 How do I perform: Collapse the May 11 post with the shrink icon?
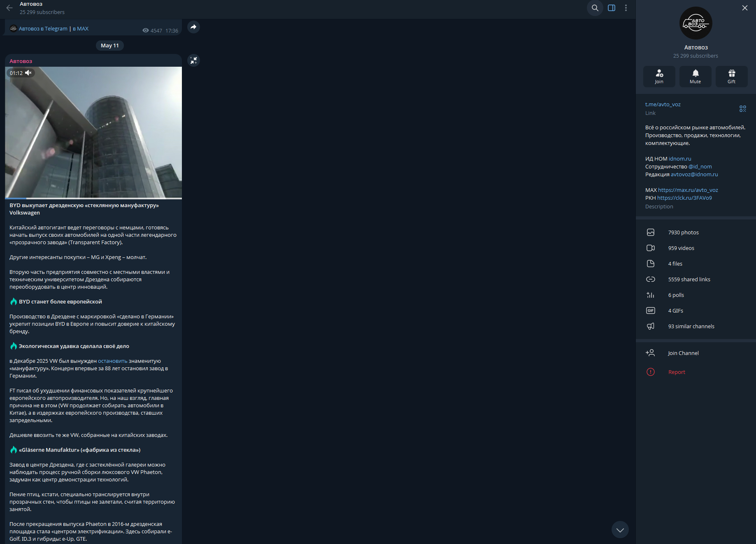(193, 61)
